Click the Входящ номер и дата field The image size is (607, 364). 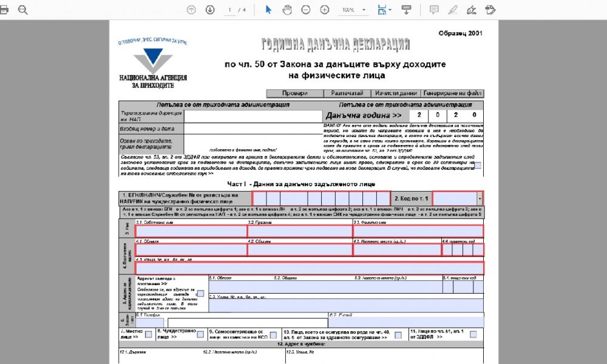point(253,129)
